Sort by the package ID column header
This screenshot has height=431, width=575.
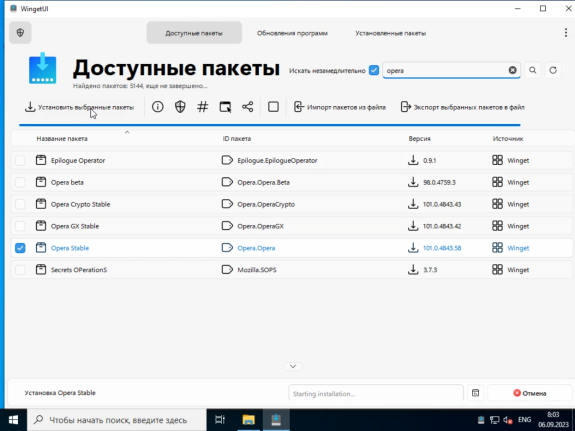237,139
